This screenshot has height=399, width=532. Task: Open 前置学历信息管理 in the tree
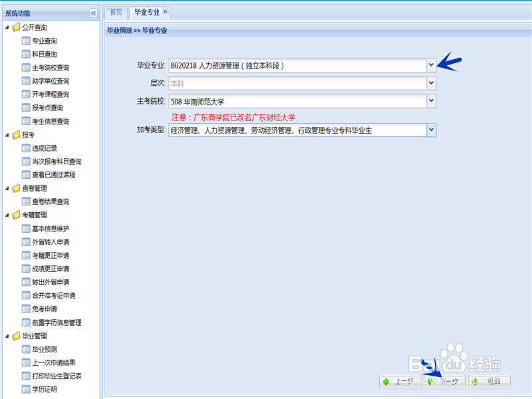57,323
